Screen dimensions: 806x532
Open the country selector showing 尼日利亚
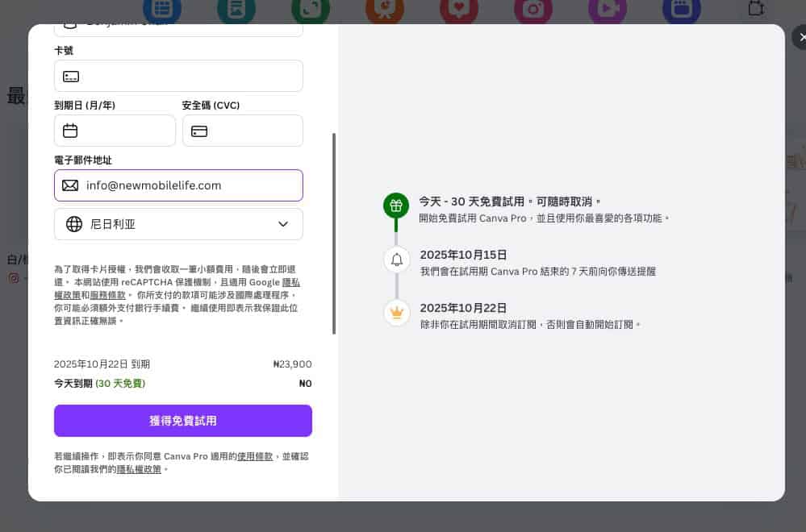(178, 224)
